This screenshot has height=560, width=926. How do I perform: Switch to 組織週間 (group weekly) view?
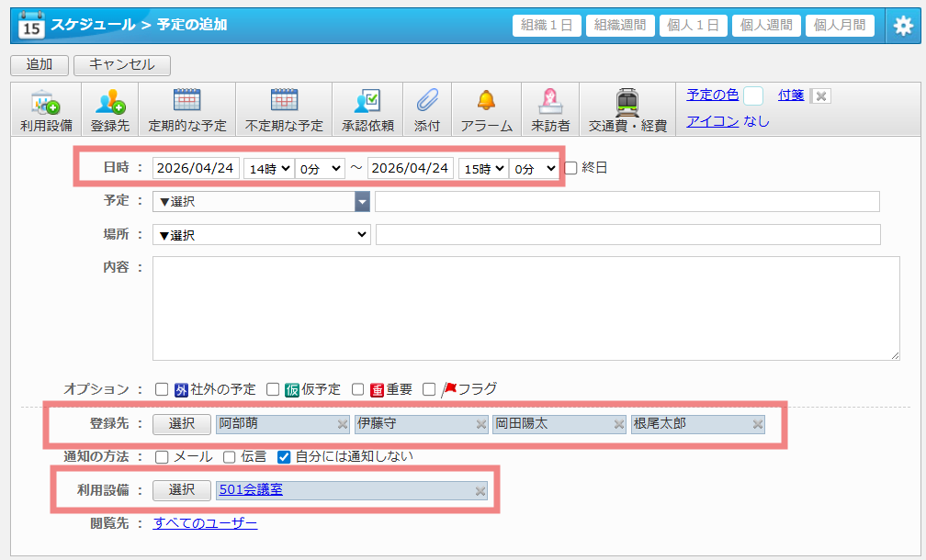620,25
